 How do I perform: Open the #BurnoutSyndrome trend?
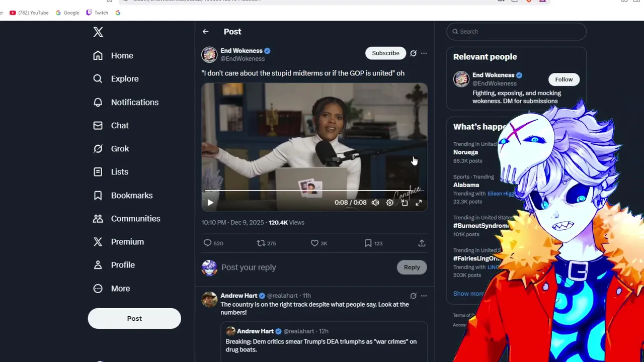point(480,226)
